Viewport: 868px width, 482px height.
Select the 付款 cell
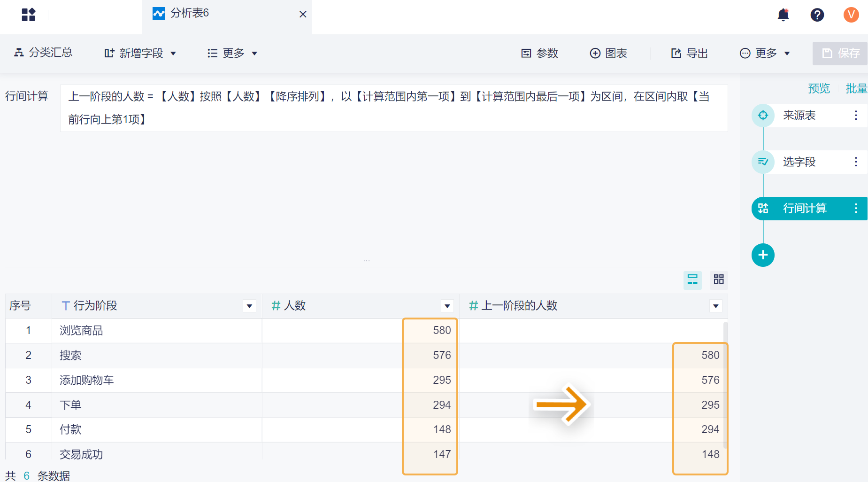[x=157, y=429]
